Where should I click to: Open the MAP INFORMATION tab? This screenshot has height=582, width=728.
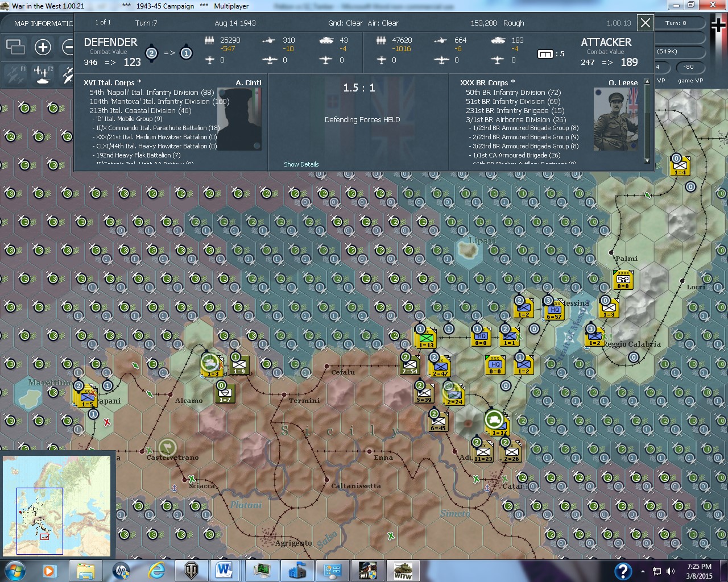point(43,23)
